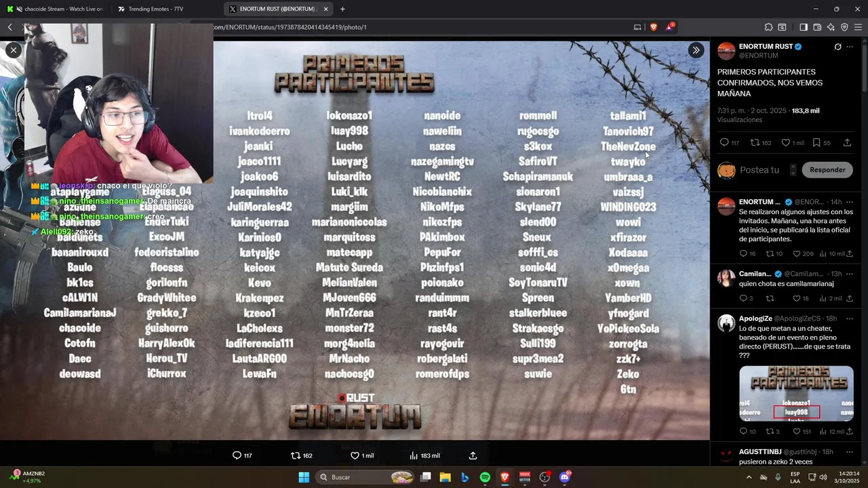Screen dimensions: 868x488
Task: Collapse the reply sidebar with the double chevron
Action: tap(696, 50)
